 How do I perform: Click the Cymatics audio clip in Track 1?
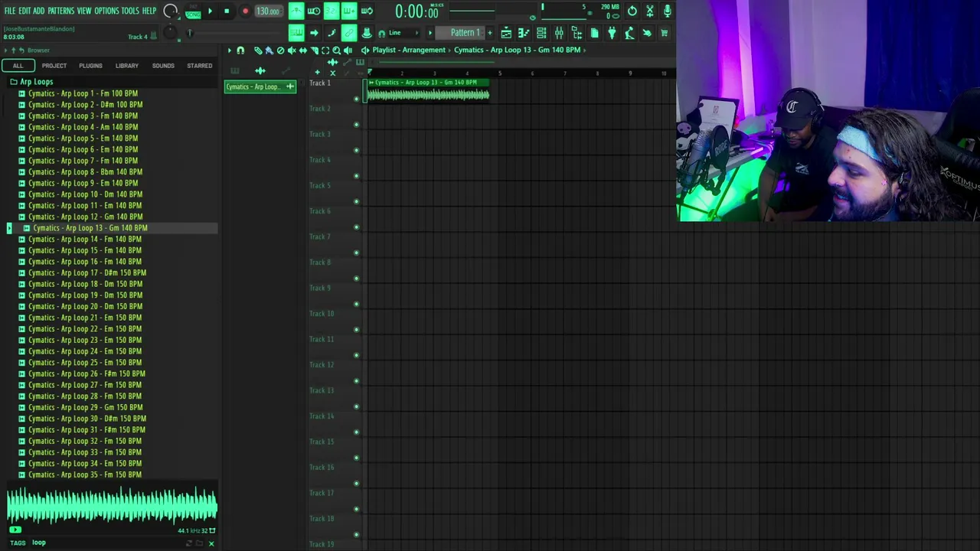click(x=428, y=91)
